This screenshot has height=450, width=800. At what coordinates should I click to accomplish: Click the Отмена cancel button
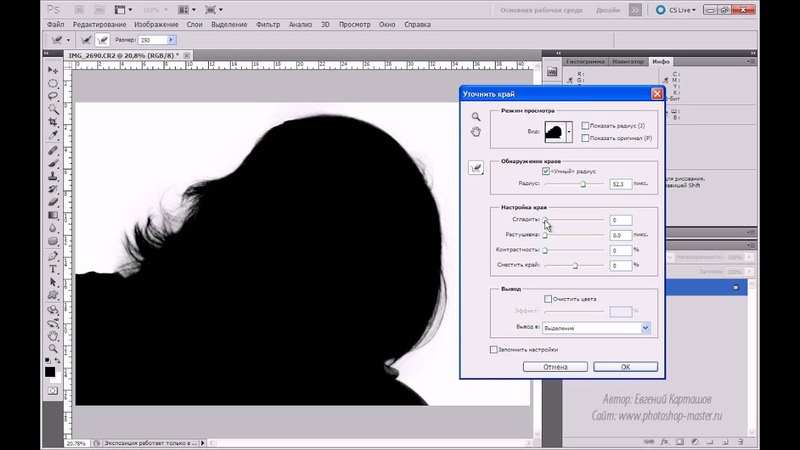[555, 367]
